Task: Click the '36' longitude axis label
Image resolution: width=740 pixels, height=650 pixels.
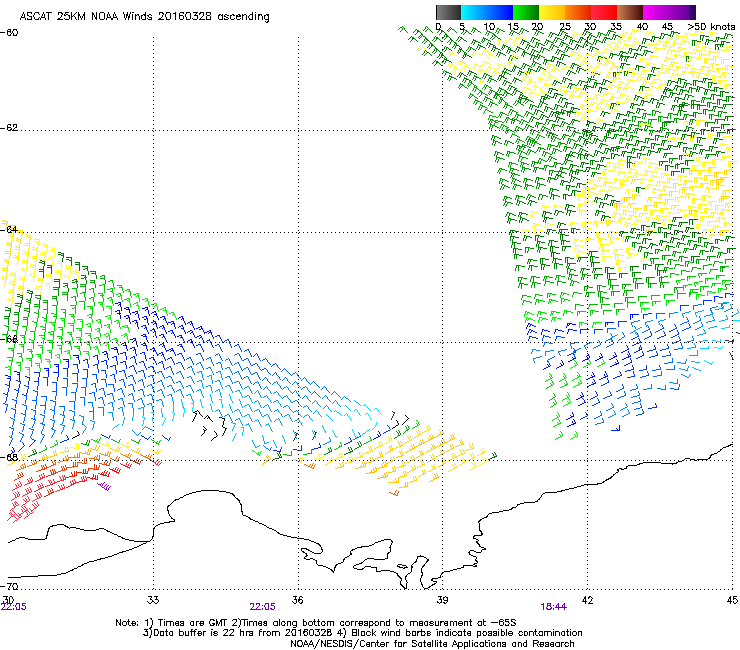Action: click(298, 600)
